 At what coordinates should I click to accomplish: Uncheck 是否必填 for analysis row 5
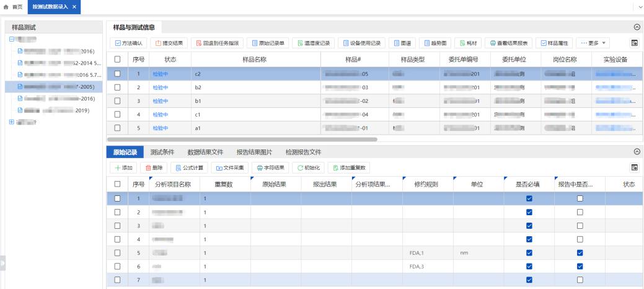[x=529, y=253]
